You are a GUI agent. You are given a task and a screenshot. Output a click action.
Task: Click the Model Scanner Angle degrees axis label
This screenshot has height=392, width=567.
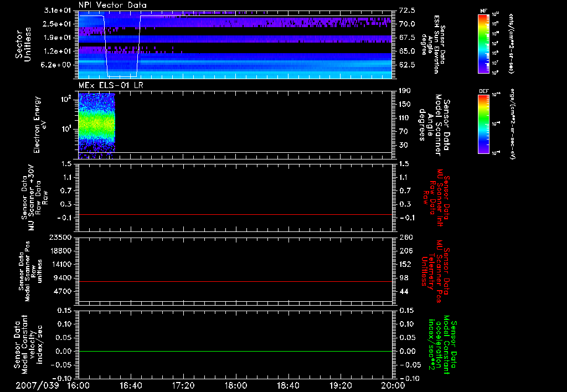coord(435,125)
